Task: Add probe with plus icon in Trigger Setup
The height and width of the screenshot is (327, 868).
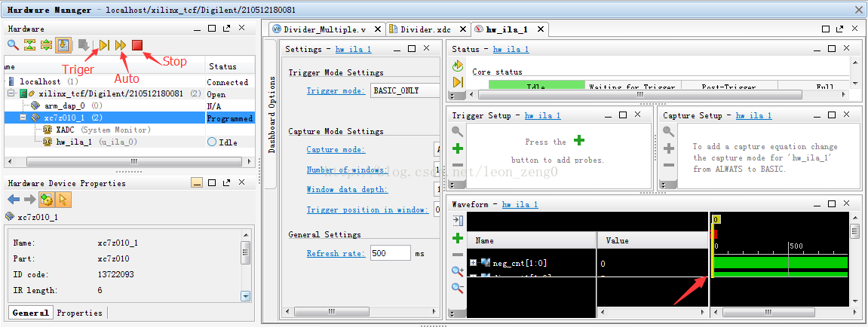Action: tap(457, 148)
